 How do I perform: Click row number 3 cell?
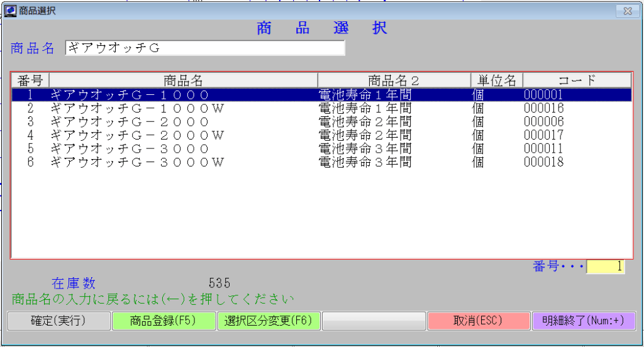point(30,122)
